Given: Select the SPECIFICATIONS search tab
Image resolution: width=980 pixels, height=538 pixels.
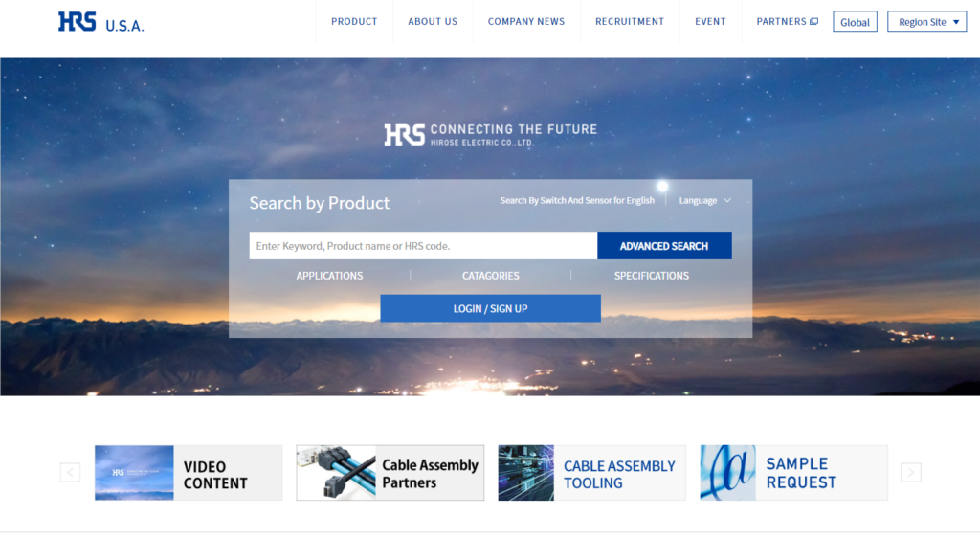Looking at the screenshot, I should click(651, 276).
